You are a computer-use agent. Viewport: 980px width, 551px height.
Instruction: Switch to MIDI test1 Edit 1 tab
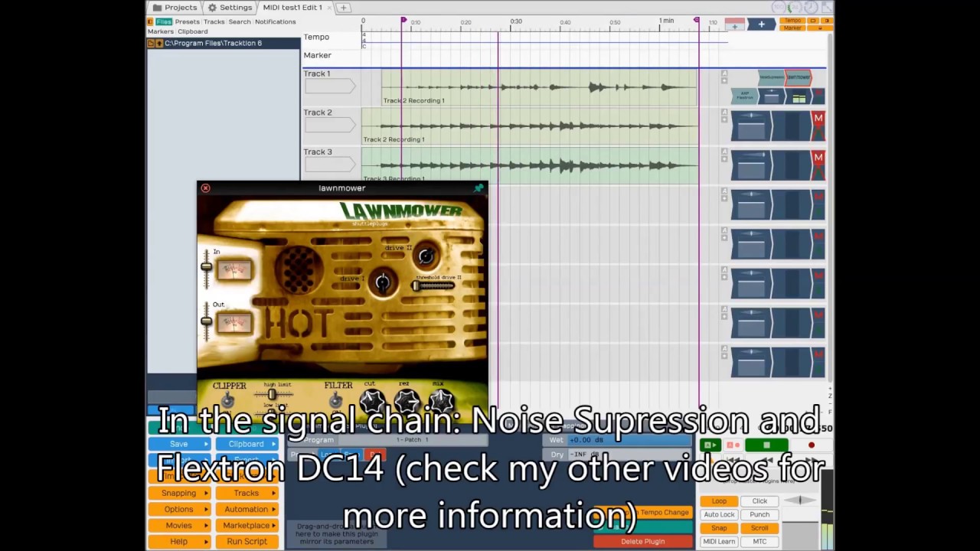click(x=292, y=8)
